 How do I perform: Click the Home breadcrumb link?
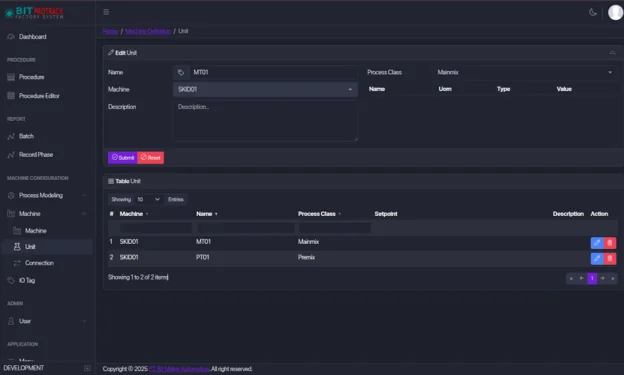tap(111, 31)
